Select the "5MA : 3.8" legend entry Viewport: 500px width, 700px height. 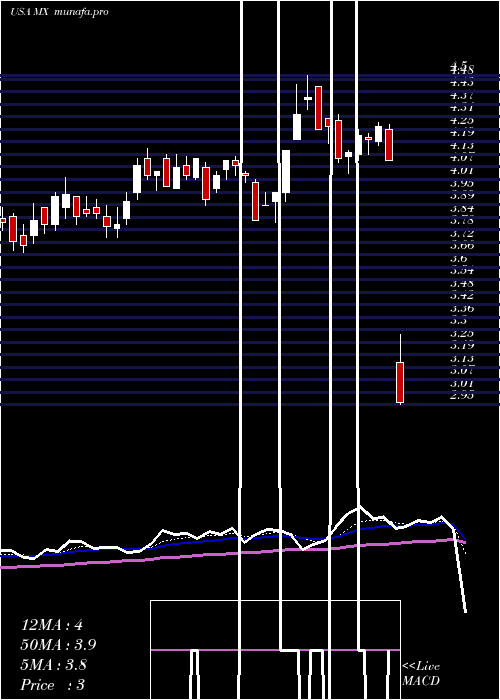coord(54,665)
